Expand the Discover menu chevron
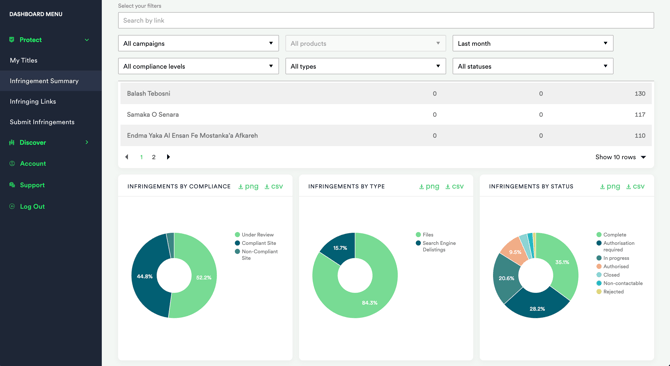Viewport: 670px width, 366px height. [87, 142]
